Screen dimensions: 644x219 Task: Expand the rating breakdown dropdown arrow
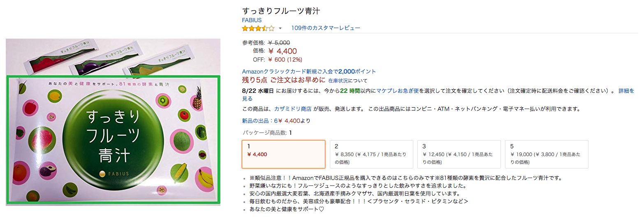(280, 28)
